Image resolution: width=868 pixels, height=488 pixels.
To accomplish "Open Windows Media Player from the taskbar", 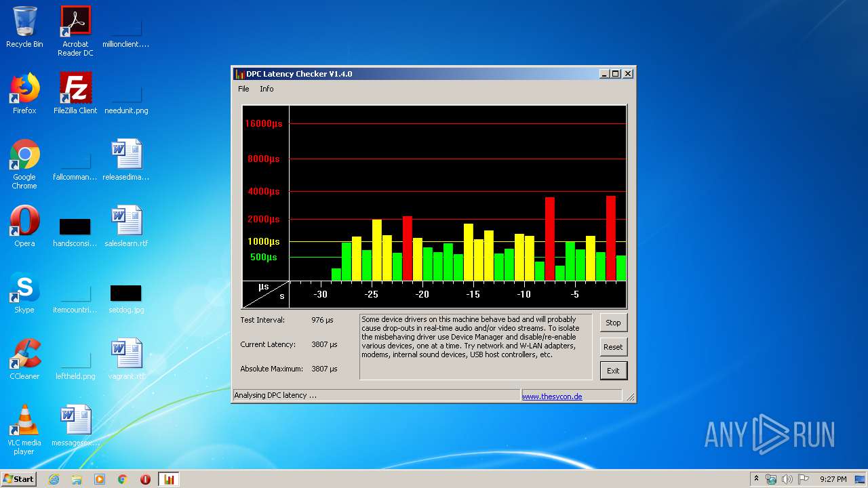I will [x=100, y=479].
